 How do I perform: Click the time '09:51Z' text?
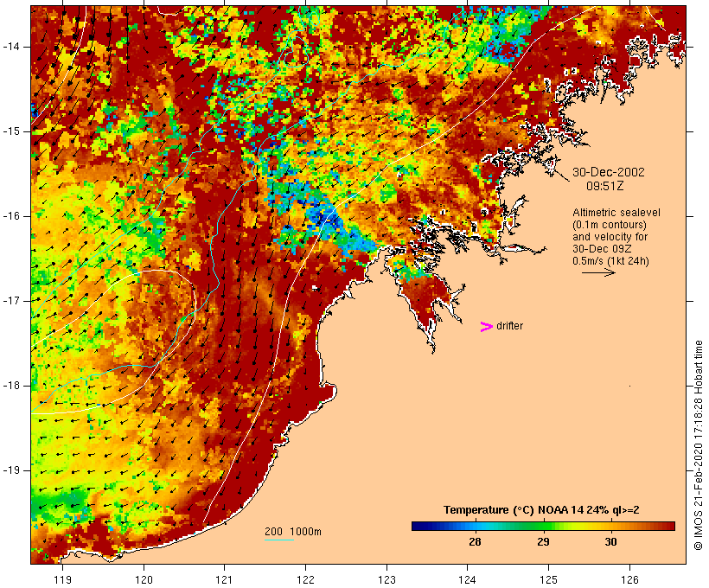point(604,186)
